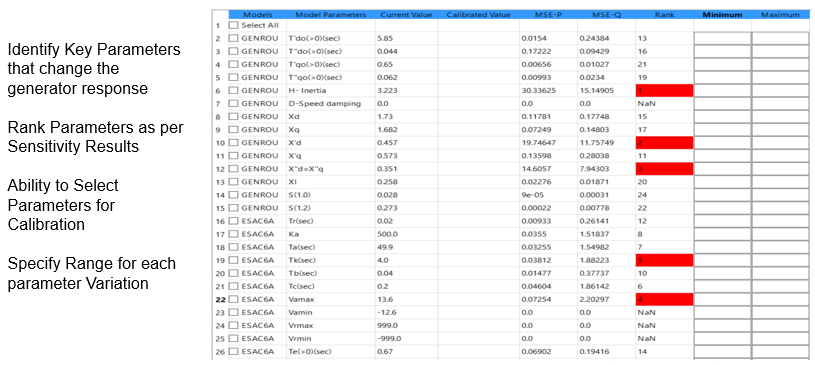The height and width of the screenshot is (365, 815).
Task: Click the Xd parameter name
Action: pyautogui.click(x=293, y=116)
